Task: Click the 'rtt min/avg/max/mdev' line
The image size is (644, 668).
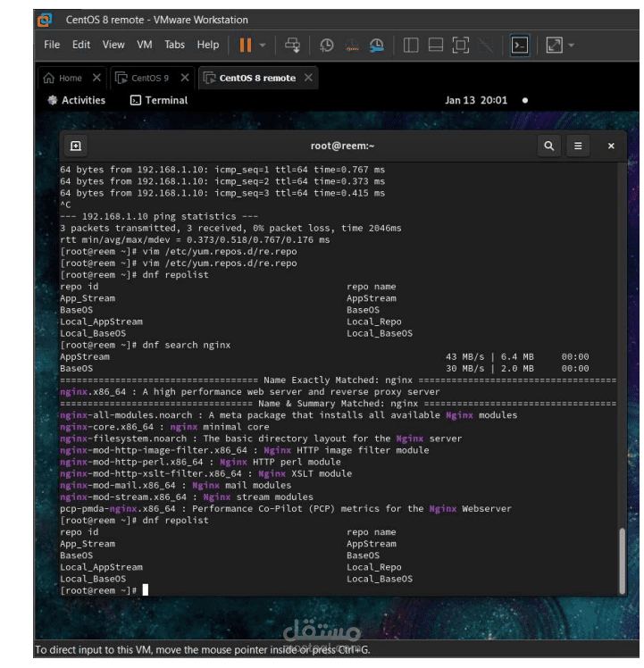Action: coord(195,240)
